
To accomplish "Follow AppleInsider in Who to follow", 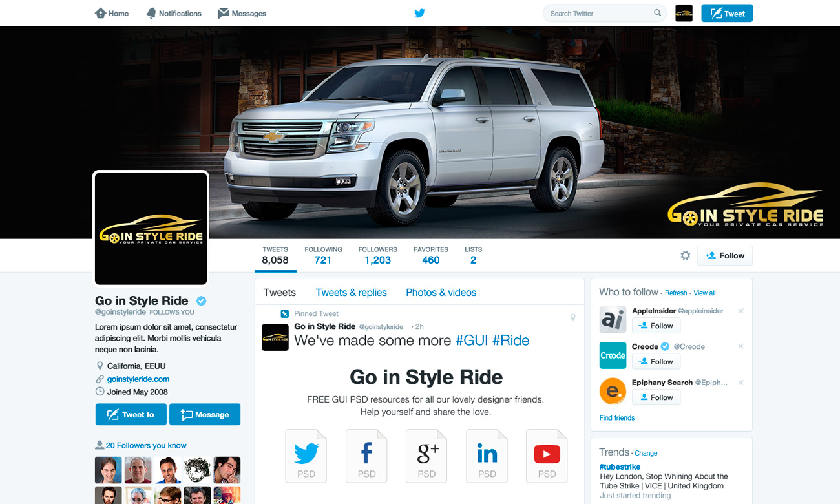I will (656, 326).
